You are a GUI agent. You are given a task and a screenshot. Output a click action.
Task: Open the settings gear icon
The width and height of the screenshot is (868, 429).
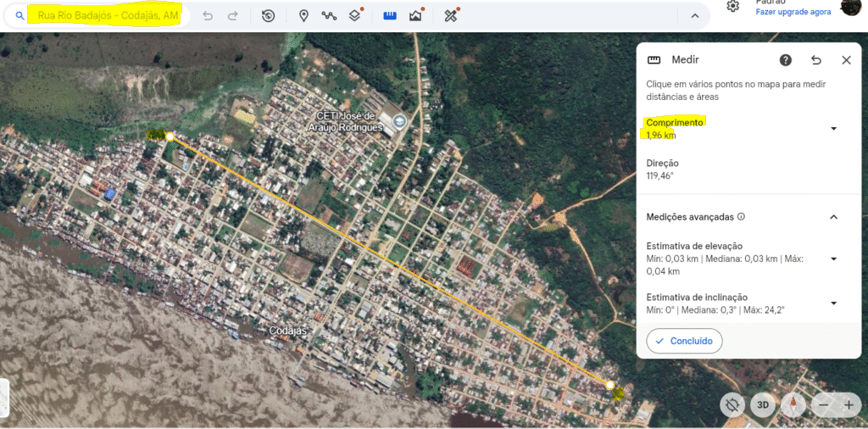(x=733, y=7)
